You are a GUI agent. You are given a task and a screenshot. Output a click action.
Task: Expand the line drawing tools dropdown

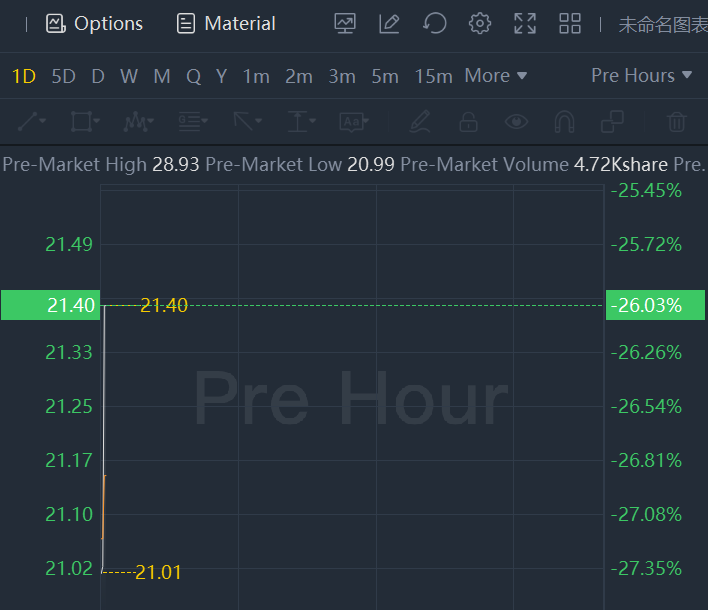click(32, 122)
